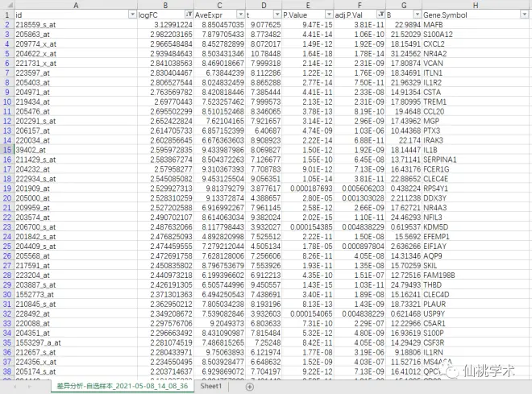Open the Gene.Symbol filter dropdown
Image resolution: width=532 pixels, height=394 pixels.
click(x=525, y=15)
